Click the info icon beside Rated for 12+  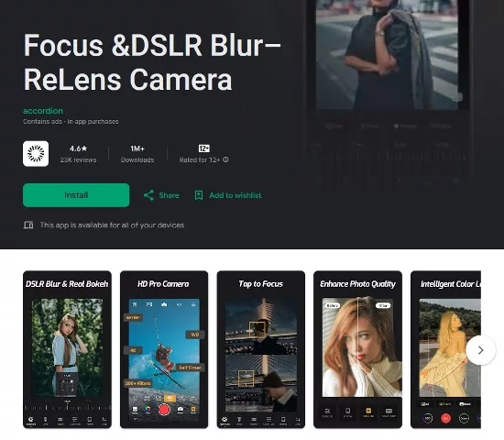point(225,159)
